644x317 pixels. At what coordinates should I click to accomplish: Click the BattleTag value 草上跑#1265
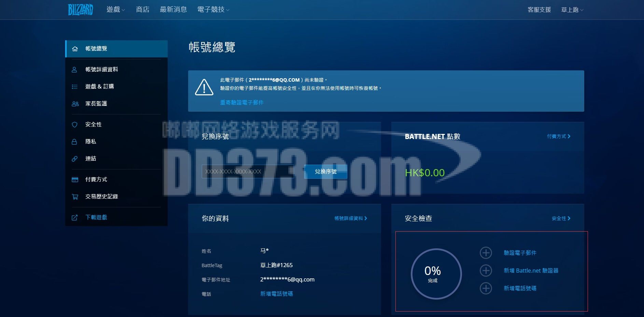point(276,265)
